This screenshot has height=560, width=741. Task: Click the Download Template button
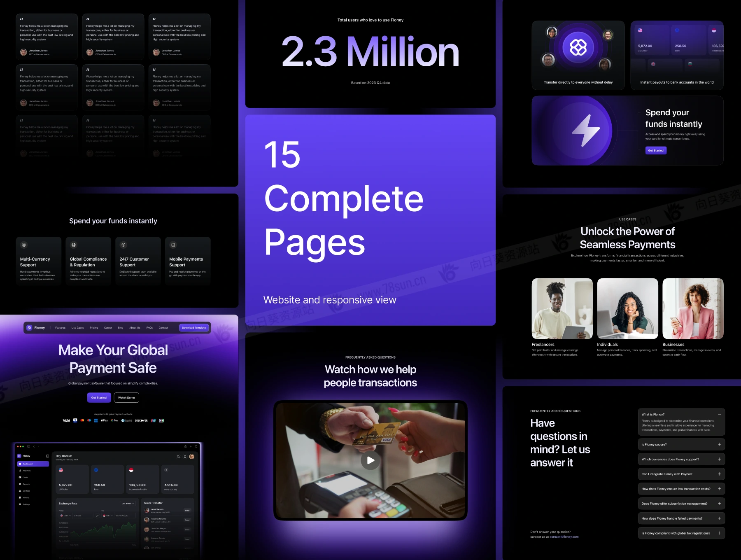194,328
